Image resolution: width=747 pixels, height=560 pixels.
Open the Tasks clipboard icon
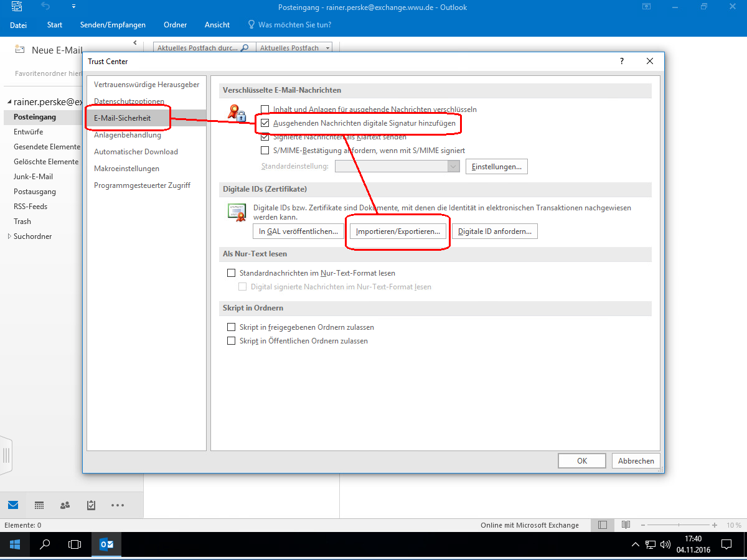click(91, 505)
